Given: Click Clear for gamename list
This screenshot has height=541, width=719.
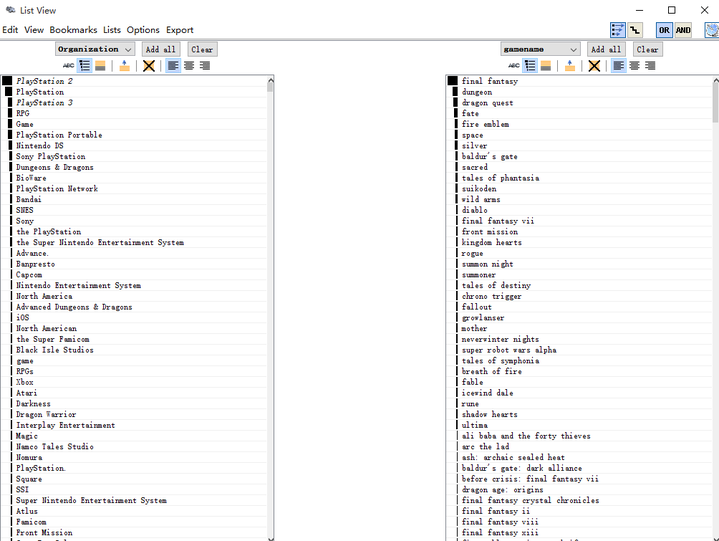Looking at the screenshot, I should tap(647, 49).
